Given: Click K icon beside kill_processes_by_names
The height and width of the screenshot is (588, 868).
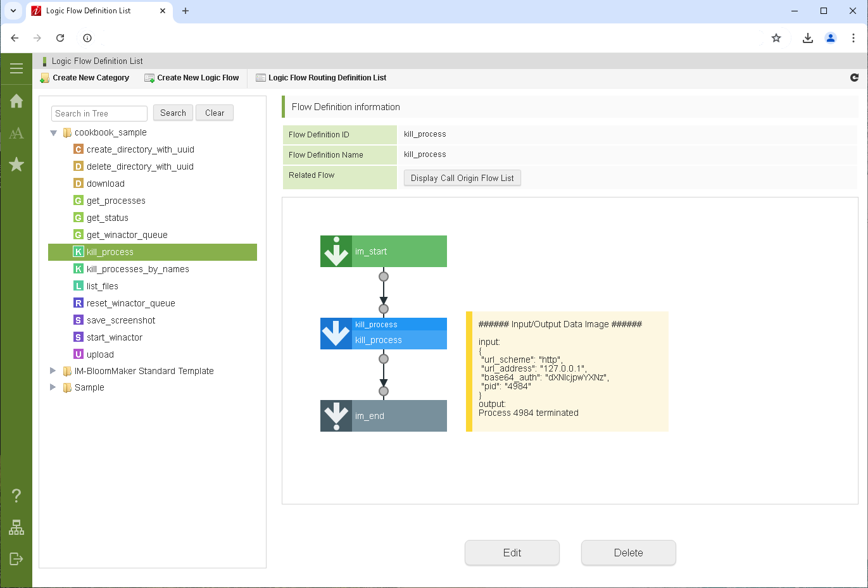Looking at the screenshot, I should click(79, 269).
